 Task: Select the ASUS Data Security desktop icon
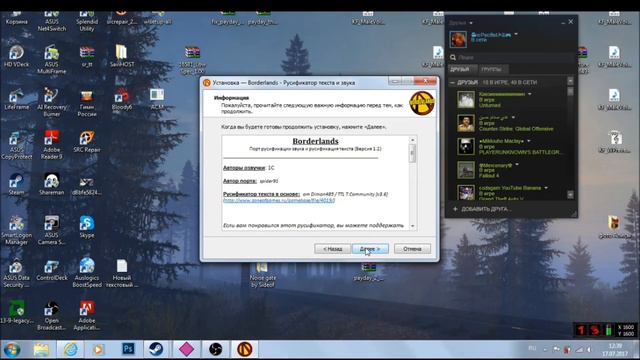[x=16, y=273]
